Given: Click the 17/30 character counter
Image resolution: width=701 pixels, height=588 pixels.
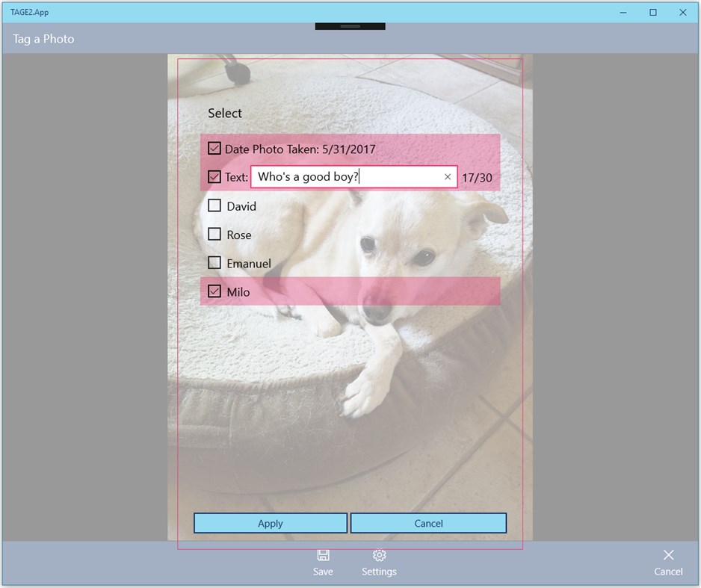Looking at the screenshot, I should [478, 177].
